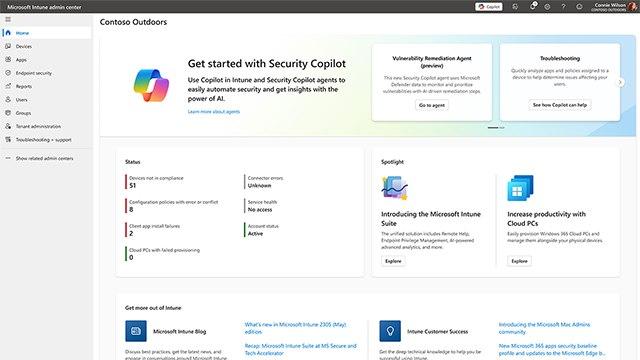Open Endpoint security in sidebar
Image resolution: width=640 pixels, height=360 pixels.
[46, 73]
